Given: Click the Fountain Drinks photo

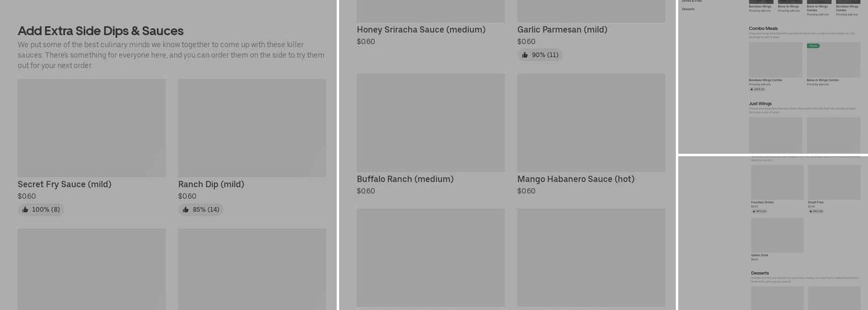Looking at the screenshot, I should (777, 182).
